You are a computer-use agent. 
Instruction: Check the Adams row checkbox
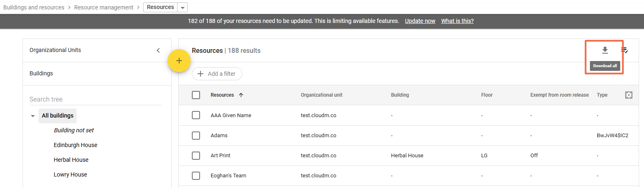point(196,135)
